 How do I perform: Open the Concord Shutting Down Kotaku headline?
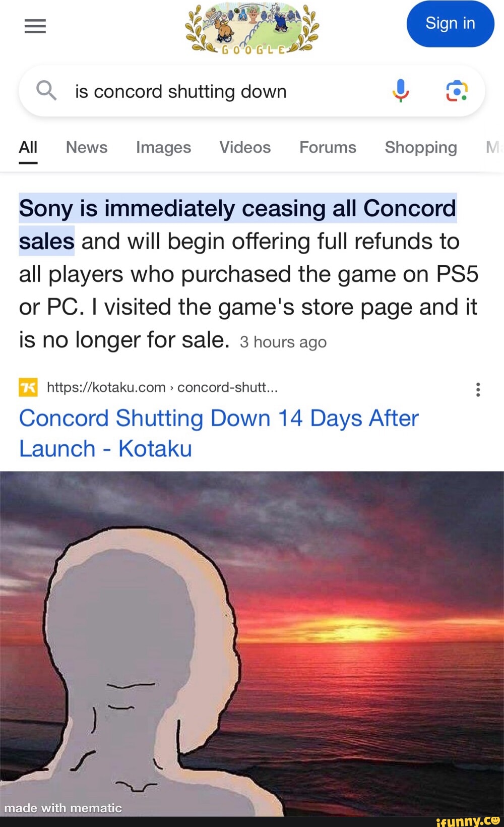[219, 433]
